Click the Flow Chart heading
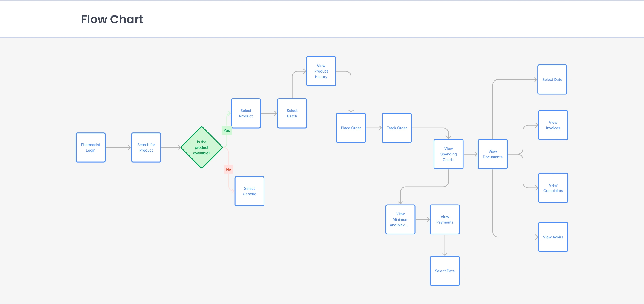The height and width of the screenshot is (304, 644). pyautogui.click(x=112, y=19)
